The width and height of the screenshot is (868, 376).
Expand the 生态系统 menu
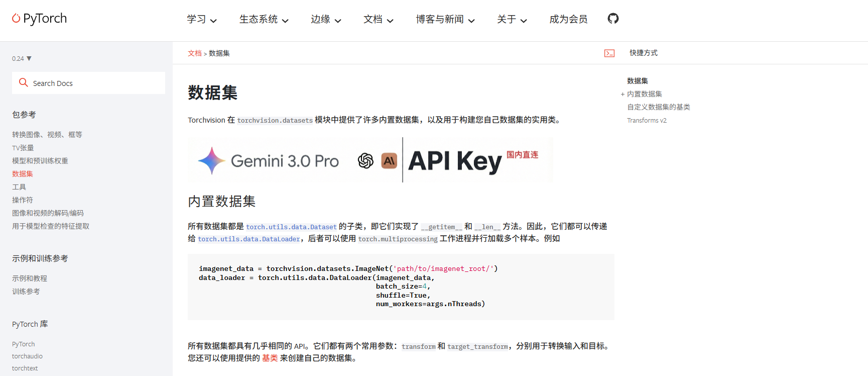point(264,20)
